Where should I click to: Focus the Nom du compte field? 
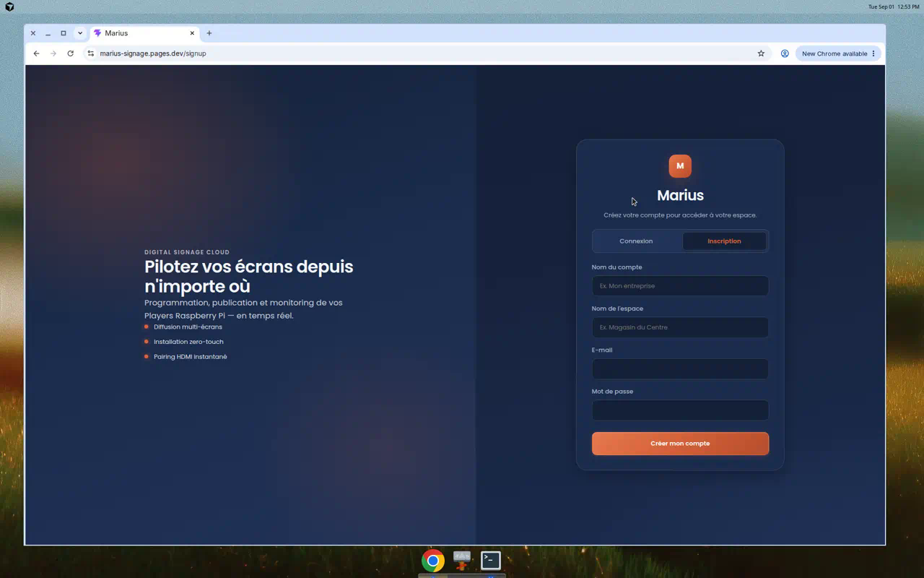680,286
